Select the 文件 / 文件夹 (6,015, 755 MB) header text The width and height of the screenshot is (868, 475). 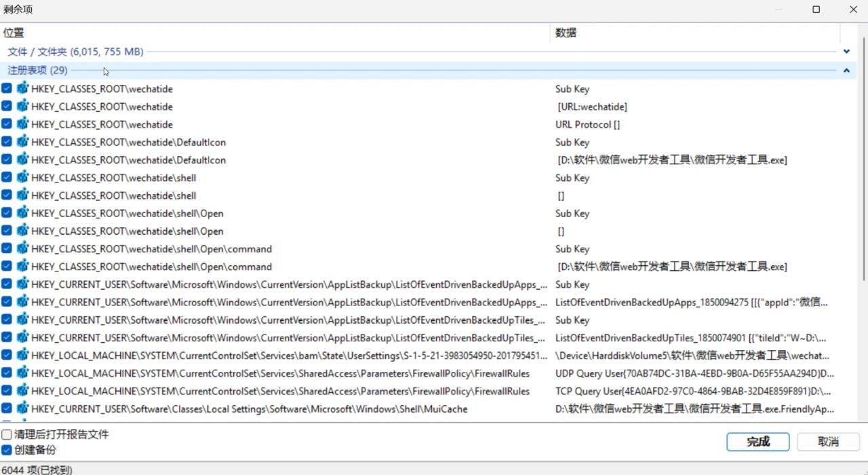(x=75, y=51)
